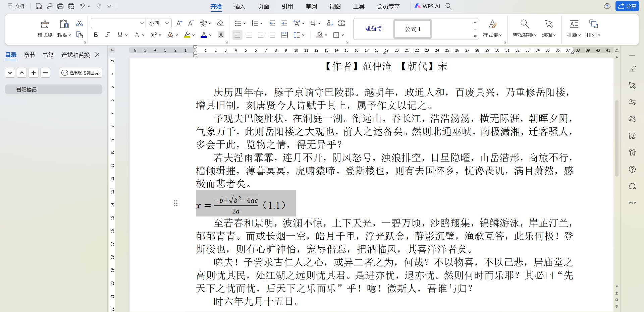
Task: Toggle Bold formatting
Action: (x=96, y=35)
